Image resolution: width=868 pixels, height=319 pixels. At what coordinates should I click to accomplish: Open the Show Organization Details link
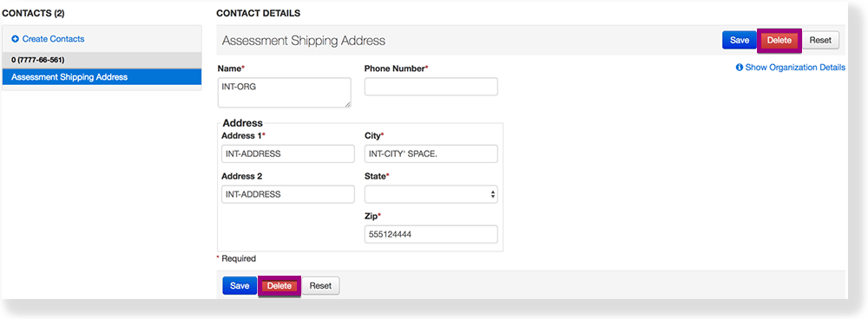pyautogui.click(x=795, y=68)
